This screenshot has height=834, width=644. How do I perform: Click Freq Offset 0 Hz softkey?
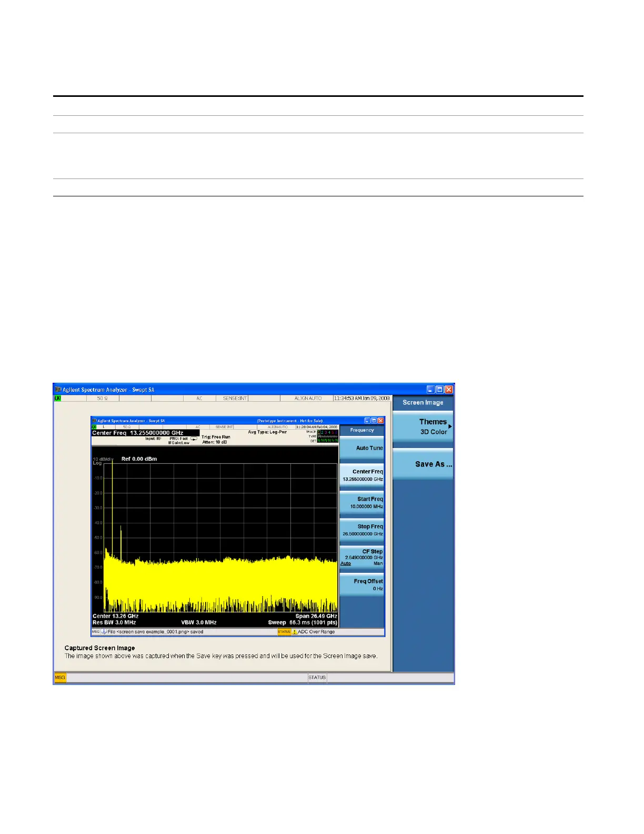(x=362, y=584)
